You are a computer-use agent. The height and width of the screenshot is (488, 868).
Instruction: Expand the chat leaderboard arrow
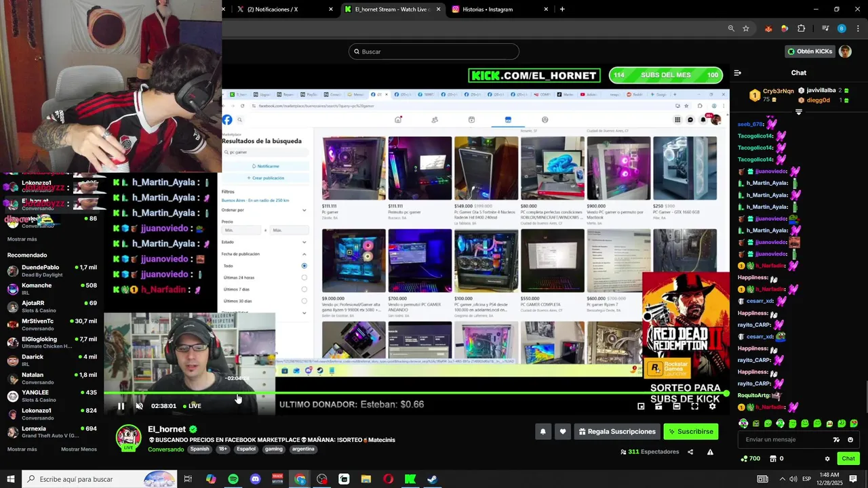point(798,112)
